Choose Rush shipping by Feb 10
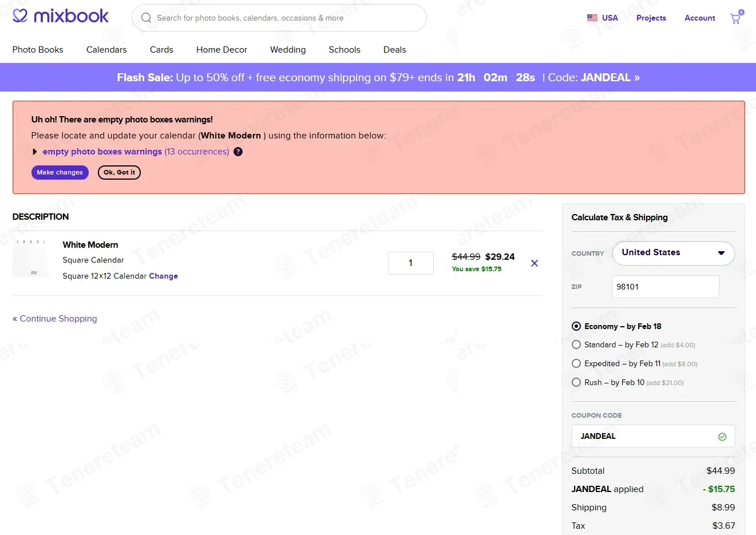Screen dimensions: 756x535 click(x=576, y=382)
